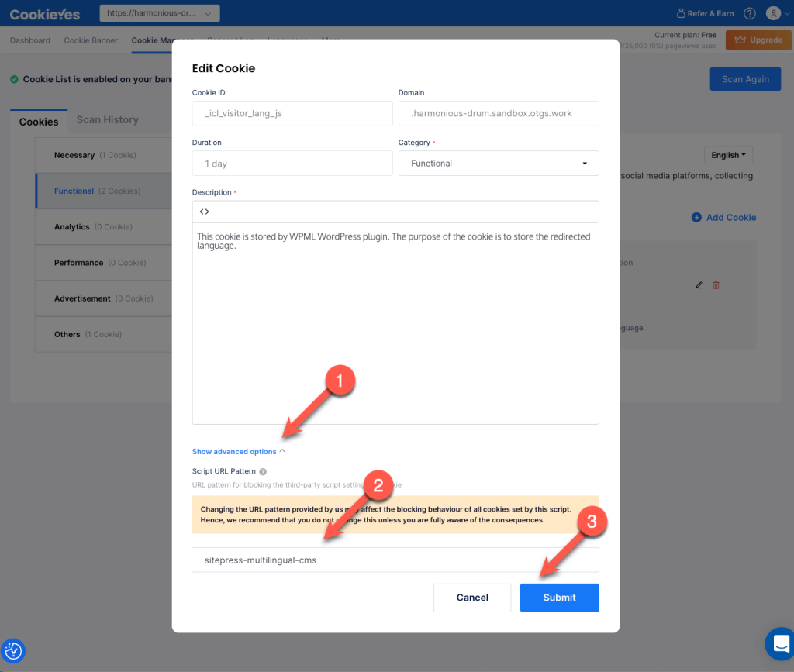This screenshot has height=672, width=794.
Task: Click the Domain input field
Action: pyautogui.click(x=499, y=113)
